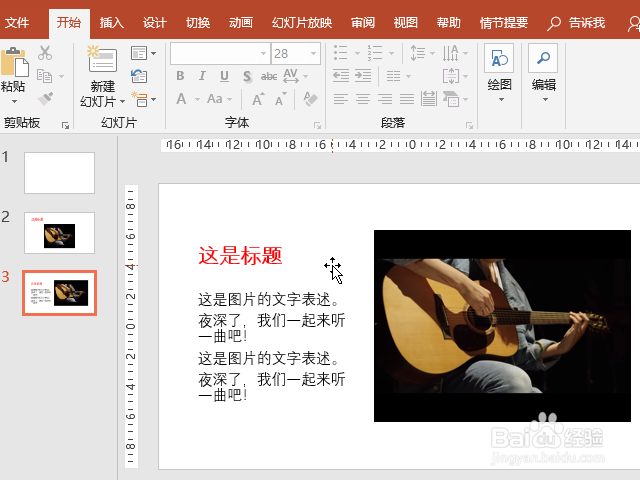The image size is (640, 480).
Task: Open the Font (字体) dialog launcher
Action: [x=317, y=125]
